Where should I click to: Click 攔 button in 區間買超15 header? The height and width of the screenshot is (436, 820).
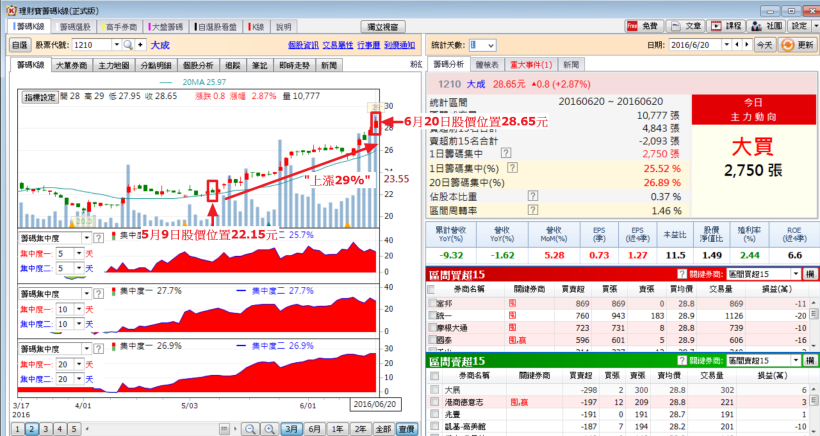[x=810, y=274]
